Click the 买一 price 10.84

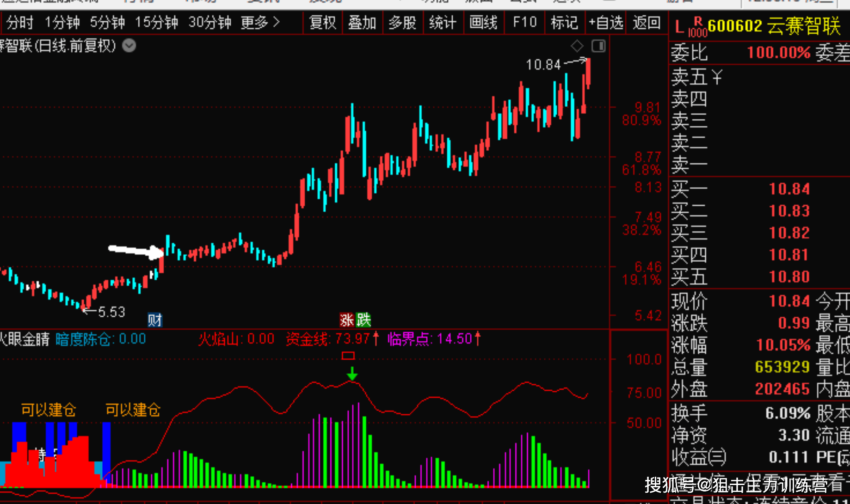coord(789,189)
